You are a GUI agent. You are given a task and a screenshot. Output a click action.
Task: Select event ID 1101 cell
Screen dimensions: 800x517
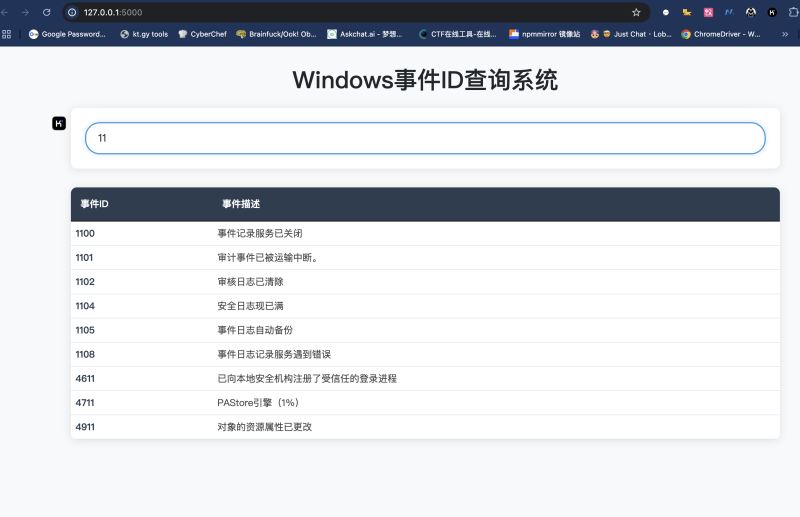pos(84,257)
